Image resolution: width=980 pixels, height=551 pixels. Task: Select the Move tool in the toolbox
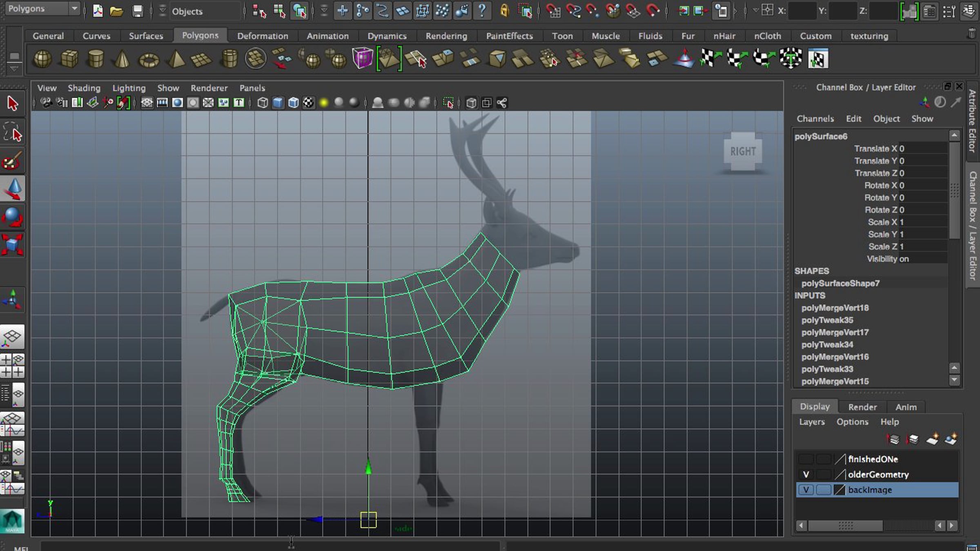click(x=13, y=189)
